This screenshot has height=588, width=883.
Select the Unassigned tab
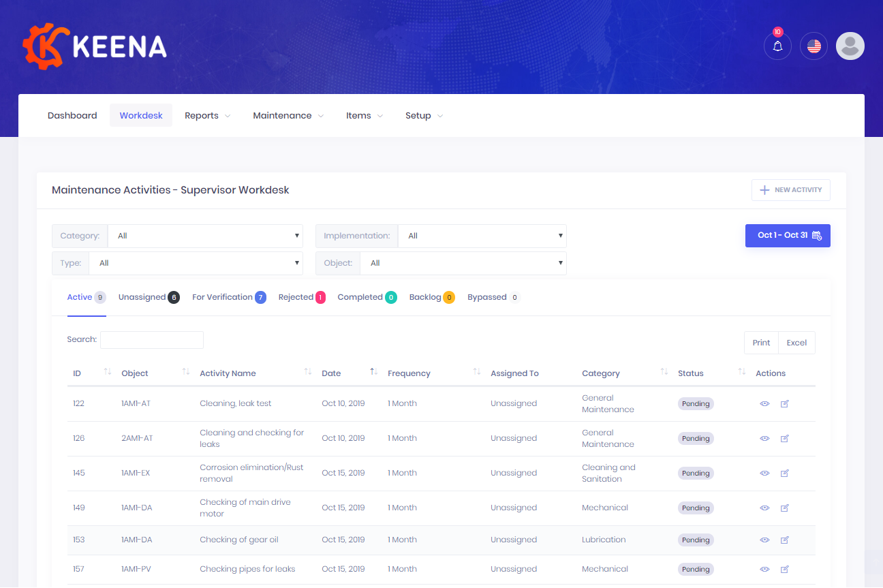pos(148,297)
